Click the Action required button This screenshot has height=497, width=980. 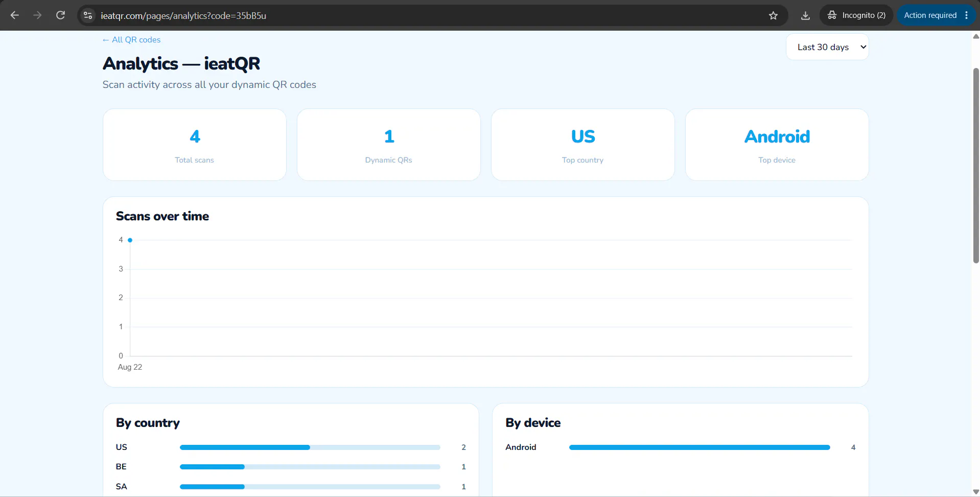click(930, 15)
